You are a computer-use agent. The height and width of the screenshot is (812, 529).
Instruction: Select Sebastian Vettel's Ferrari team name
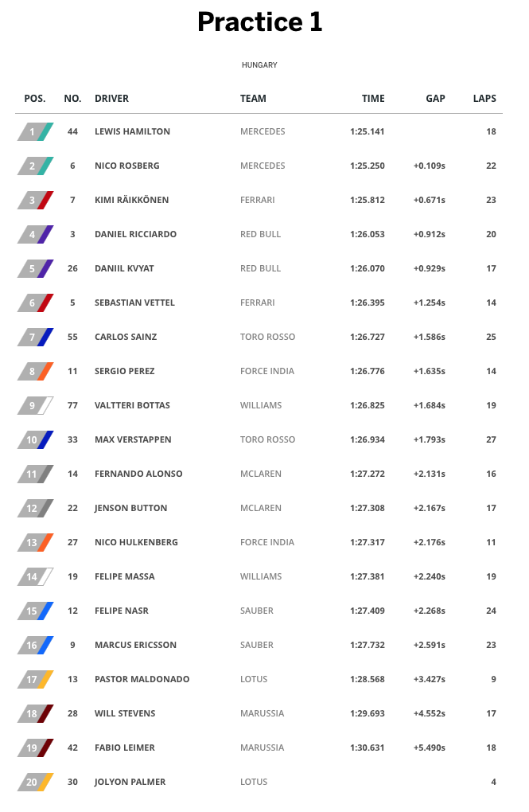257,303
